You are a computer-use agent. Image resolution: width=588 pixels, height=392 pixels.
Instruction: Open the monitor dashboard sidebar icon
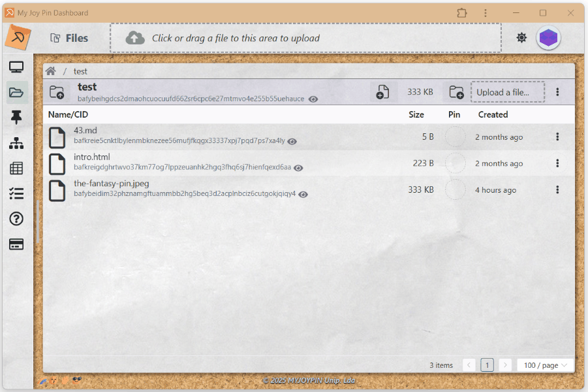[x=16, y=67]
